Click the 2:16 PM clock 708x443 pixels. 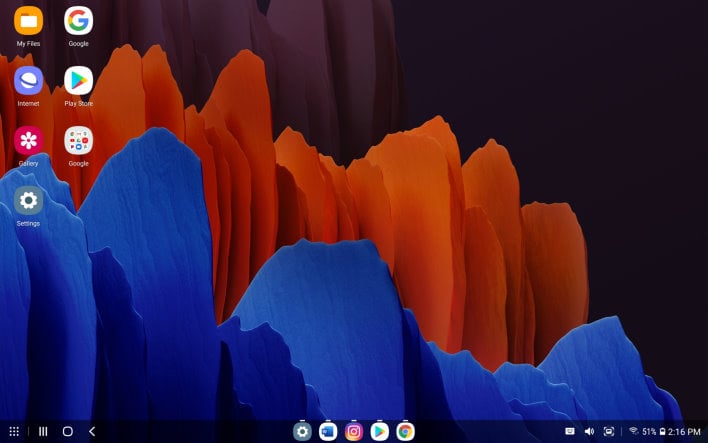(x=684, y=431)
